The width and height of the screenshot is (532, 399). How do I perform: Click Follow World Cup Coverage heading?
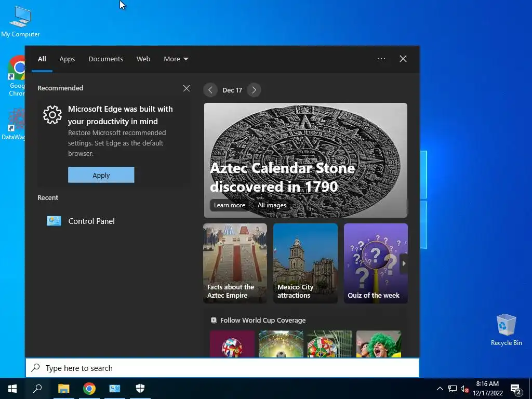(262, 320)
